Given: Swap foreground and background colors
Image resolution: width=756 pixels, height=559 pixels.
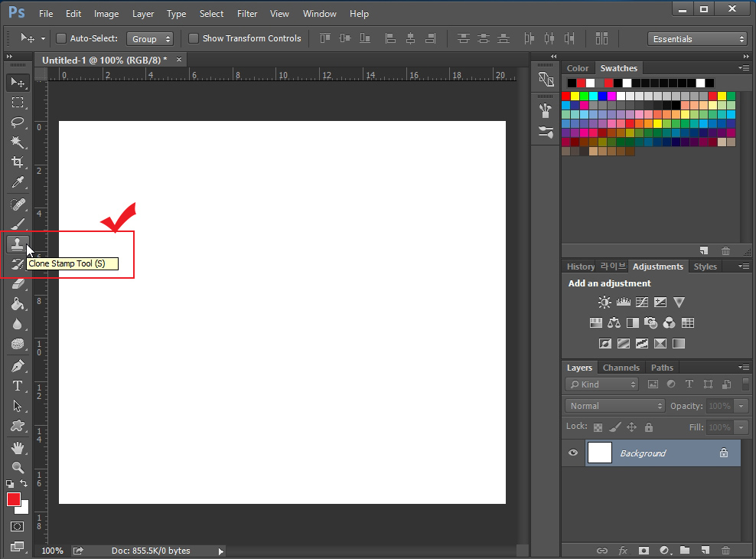Looking at the screenshot, I should 24,483.
